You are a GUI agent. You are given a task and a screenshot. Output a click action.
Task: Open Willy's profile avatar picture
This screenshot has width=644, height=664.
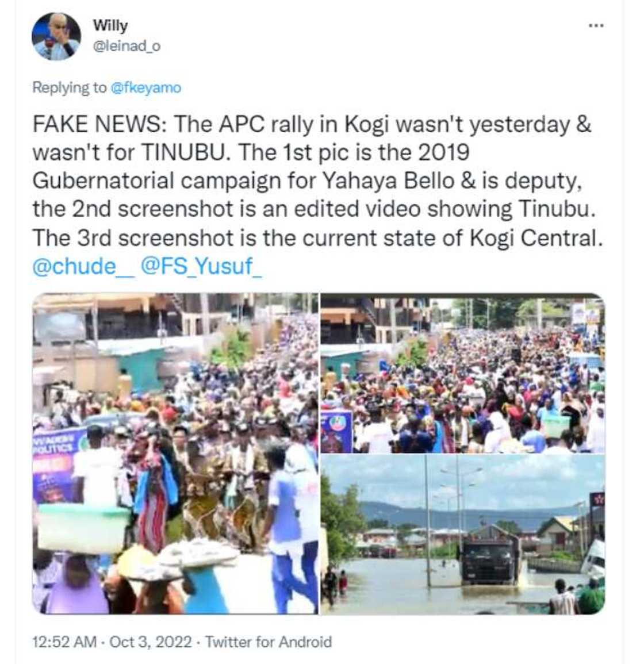pos(56,36)
